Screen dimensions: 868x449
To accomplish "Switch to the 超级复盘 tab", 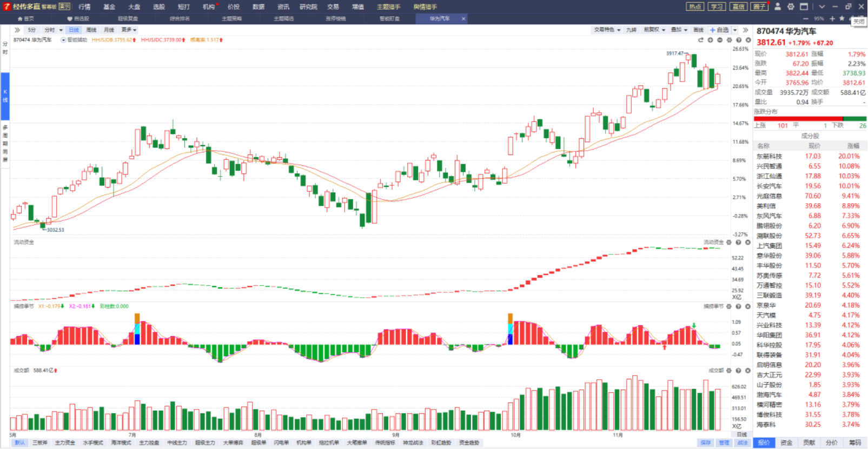I will 128,18.
